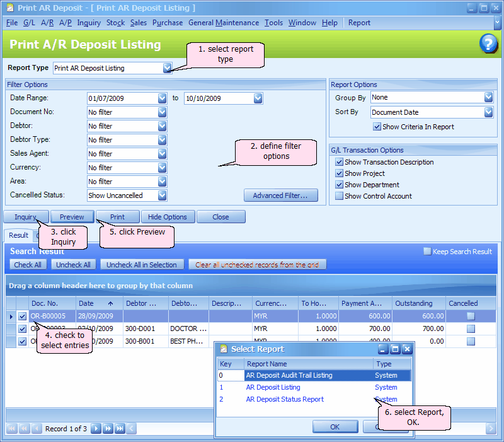This screenshot has height=442, width=504.
Task: Click the Doc. No. column header
Action: 52,303
